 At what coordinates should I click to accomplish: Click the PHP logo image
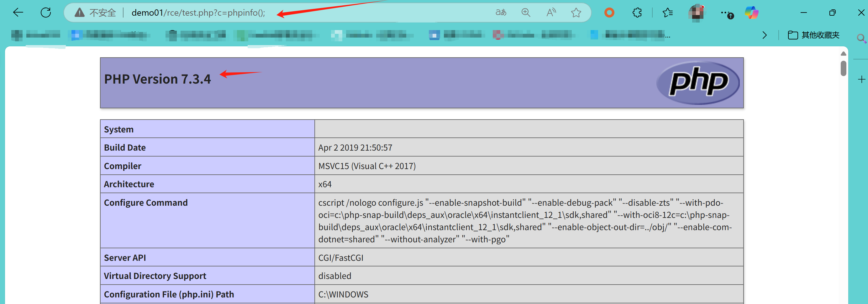click(698, 82)
